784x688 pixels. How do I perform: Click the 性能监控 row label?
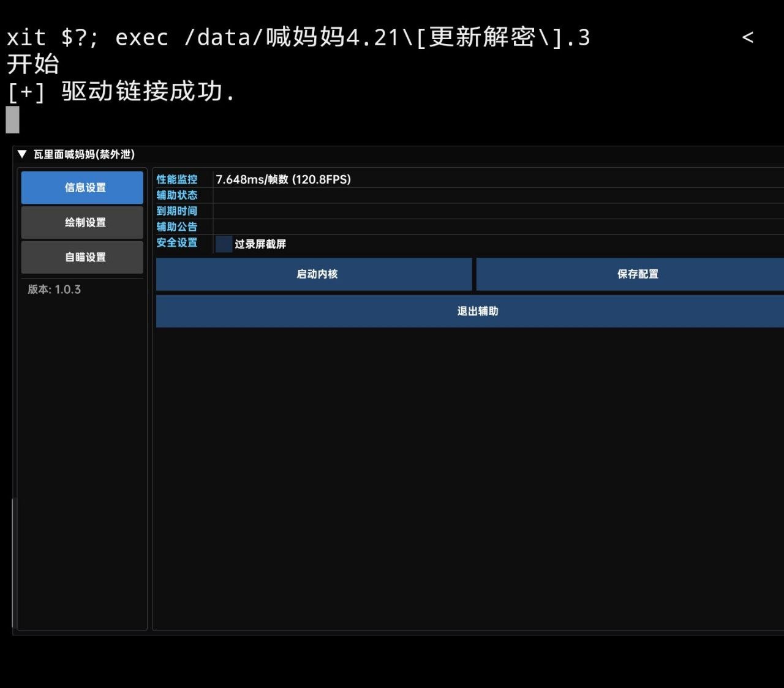click(177, 179)
